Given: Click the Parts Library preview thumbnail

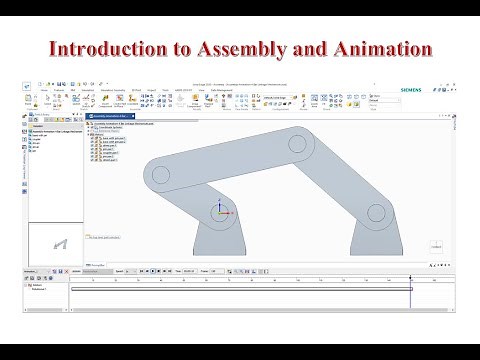Looking at the screenshot, I should 56,245.
